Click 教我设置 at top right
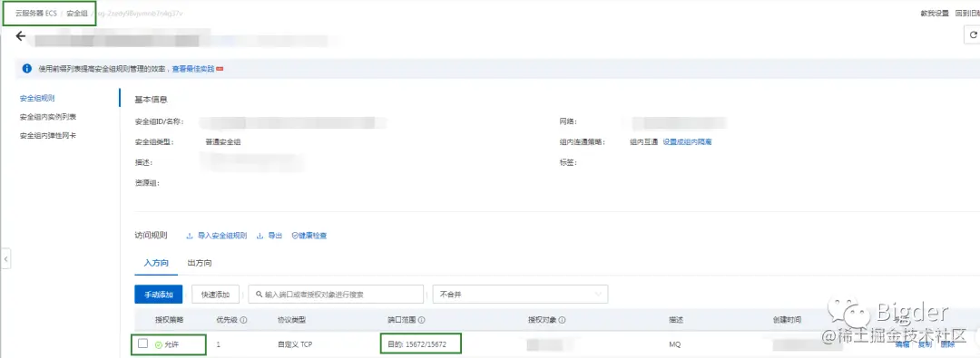980x358 pixels. point(935,13)
